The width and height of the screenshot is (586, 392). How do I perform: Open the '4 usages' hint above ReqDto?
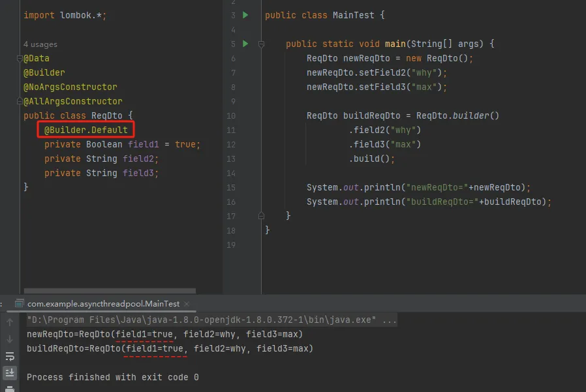point(40,44)
